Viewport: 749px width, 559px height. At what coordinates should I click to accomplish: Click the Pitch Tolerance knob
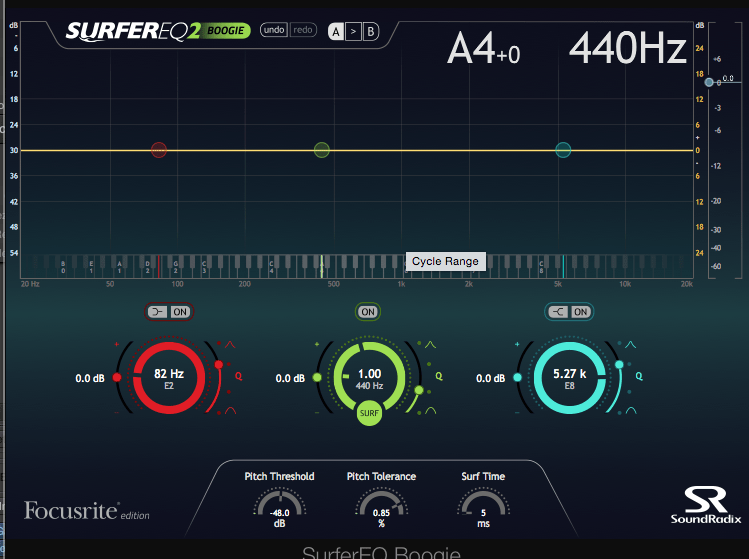[x=381, y=503]
